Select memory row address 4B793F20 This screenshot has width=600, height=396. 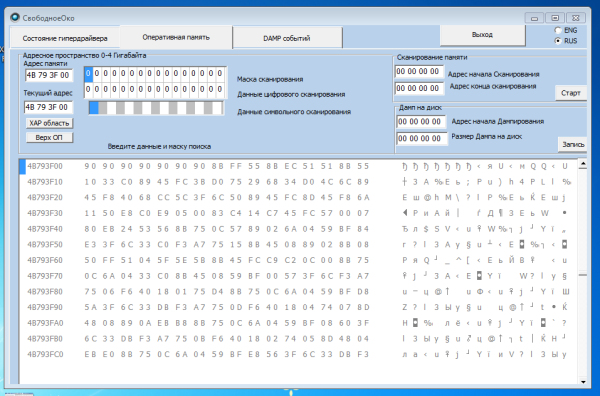pos(45,198)
